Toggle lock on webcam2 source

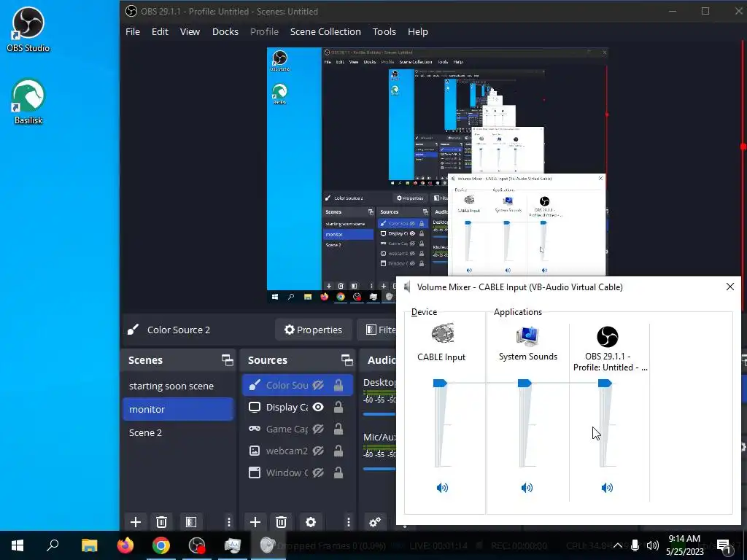pos(338,451)
